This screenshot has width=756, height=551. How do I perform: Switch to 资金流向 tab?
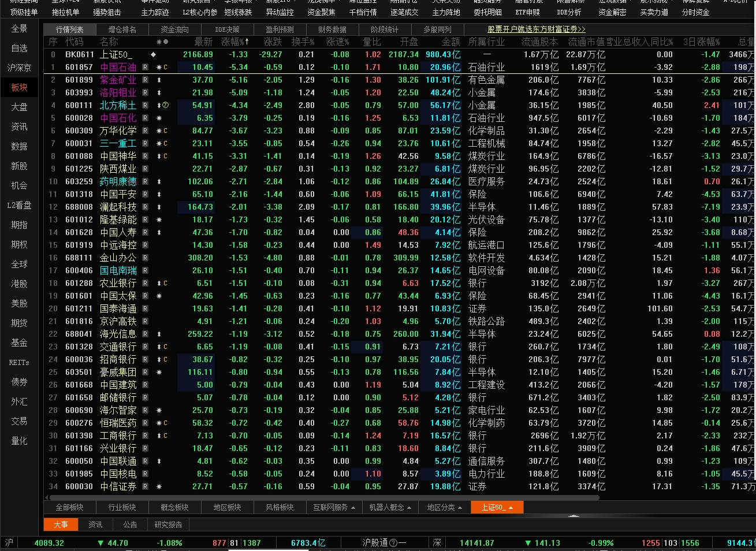click(x=174, y=29)
